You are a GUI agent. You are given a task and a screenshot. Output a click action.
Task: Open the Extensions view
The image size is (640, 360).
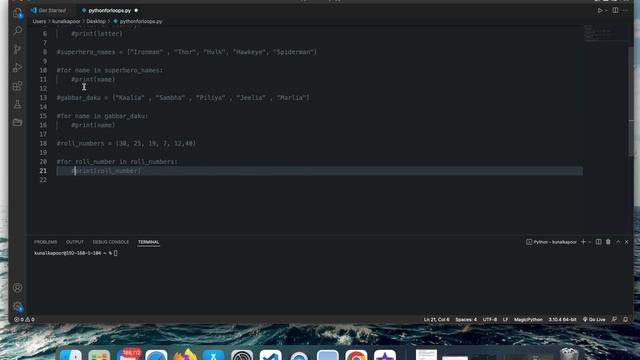pos(18,86)
